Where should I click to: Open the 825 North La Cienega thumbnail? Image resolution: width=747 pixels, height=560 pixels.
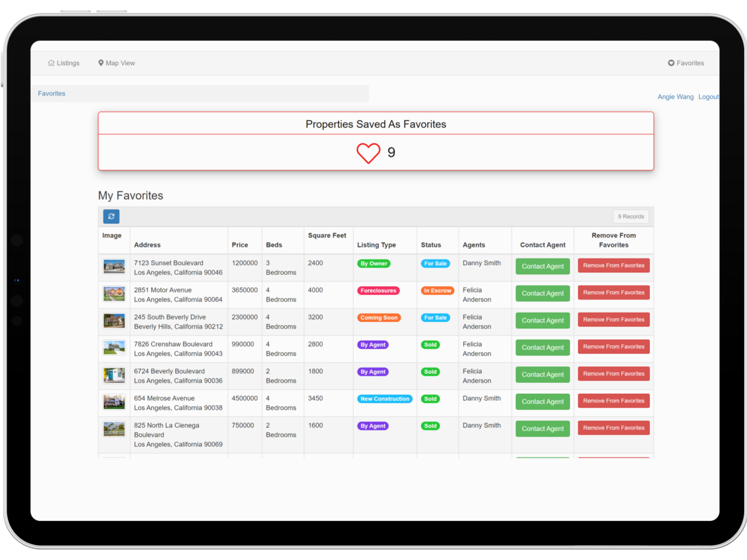pos(114,429)
